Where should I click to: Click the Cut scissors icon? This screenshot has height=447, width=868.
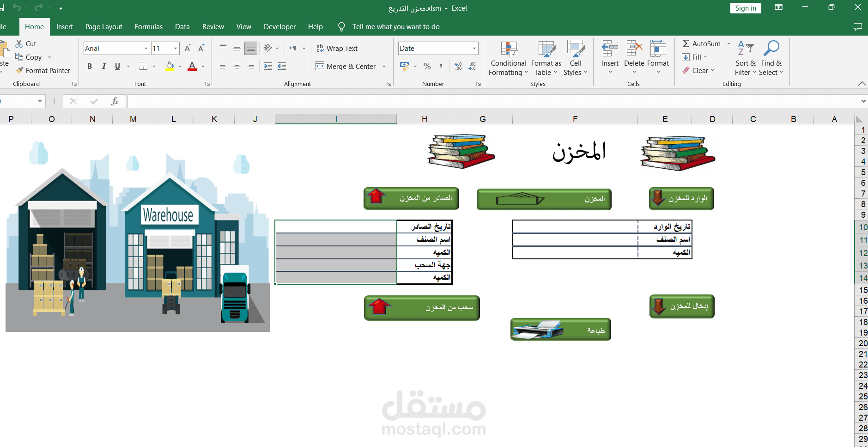19,43
